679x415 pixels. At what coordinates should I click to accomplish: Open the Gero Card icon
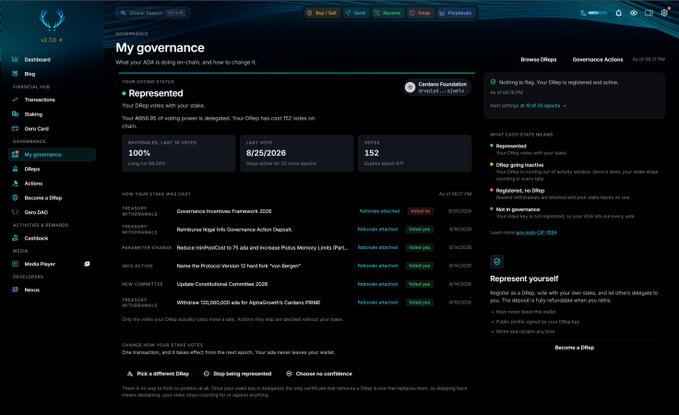click(x=15, y=128)
